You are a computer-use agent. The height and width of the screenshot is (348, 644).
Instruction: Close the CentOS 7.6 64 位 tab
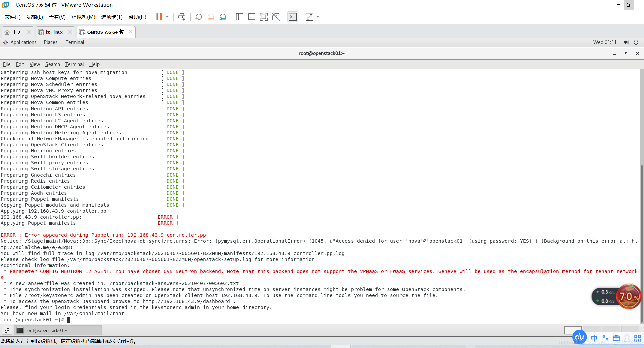(x=130, y=32)
